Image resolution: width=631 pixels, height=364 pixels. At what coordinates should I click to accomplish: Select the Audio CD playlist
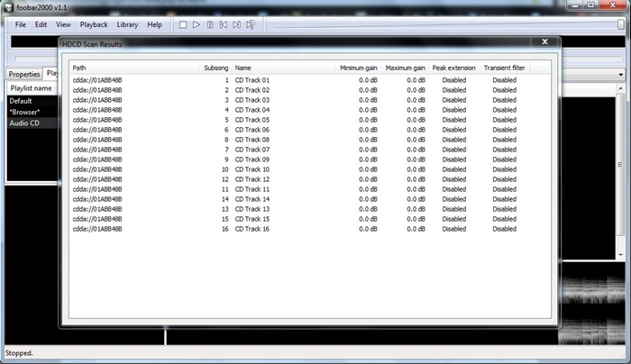pyautogui.click(x=32, y=123)
